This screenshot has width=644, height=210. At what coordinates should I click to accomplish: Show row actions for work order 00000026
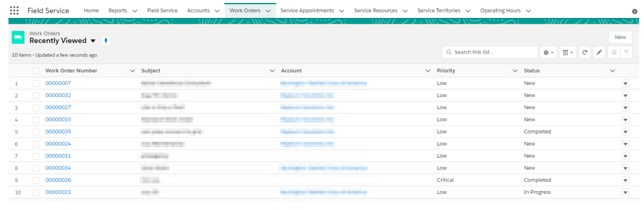[625, 180]
